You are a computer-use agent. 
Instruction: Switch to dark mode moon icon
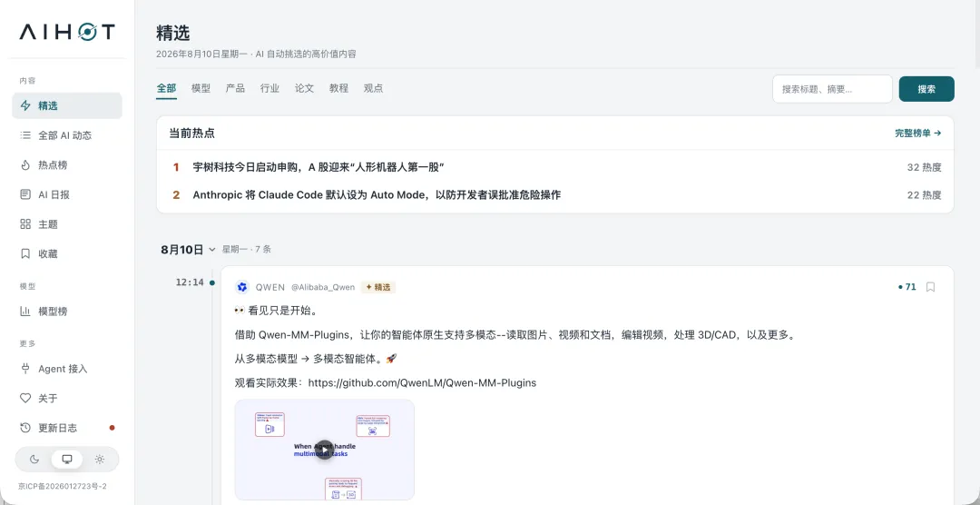point(34,460)
